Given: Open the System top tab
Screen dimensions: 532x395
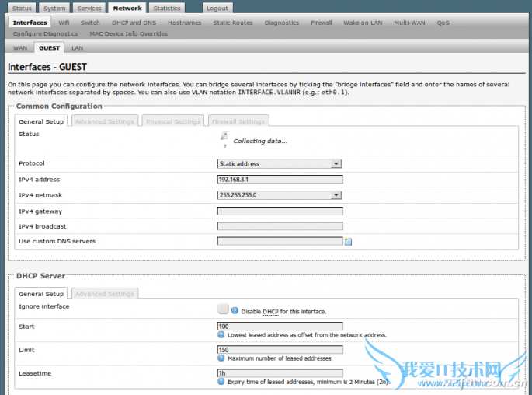Looking at the screenshot, I should click(x=54, y=8).
